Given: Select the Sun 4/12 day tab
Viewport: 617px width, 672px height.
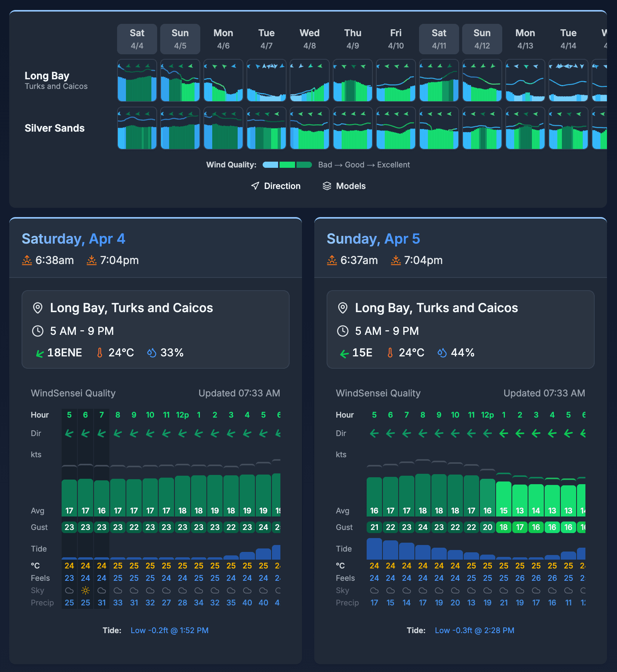Looking at the screenshot, I should point(482,38).
